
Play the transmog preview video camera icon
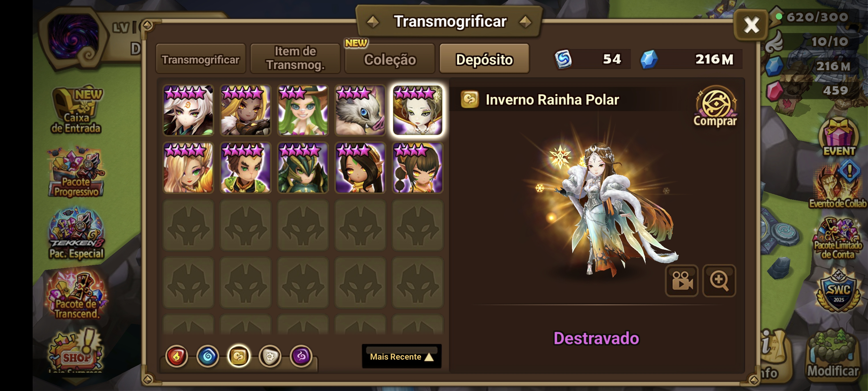[x=682, y=280]
